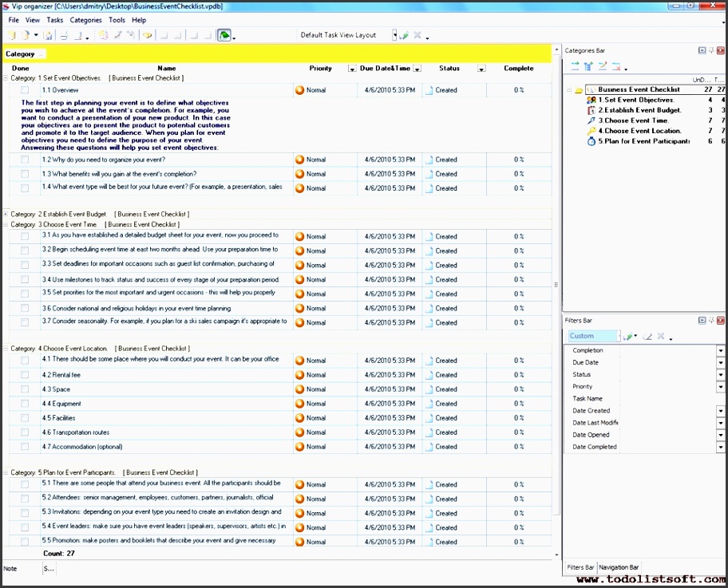Click the pin icon on Categories Bar
The width and height of the screenshot is (728, 588).
click(x=711, y=50)
